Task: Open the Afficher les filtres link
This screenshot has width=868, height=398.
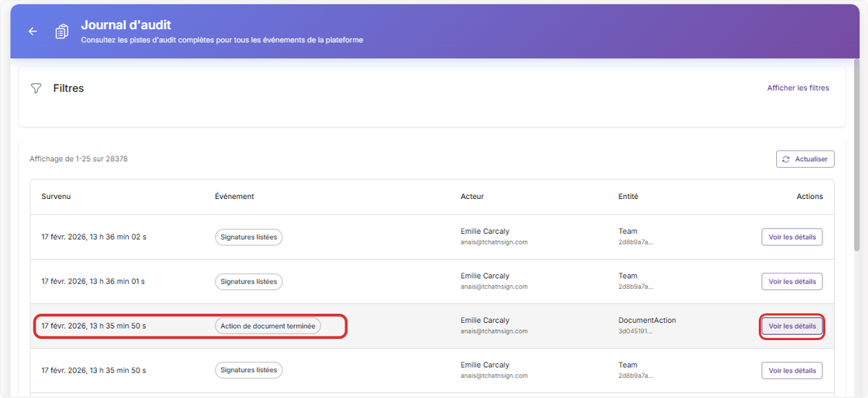Action: [798, 88]
